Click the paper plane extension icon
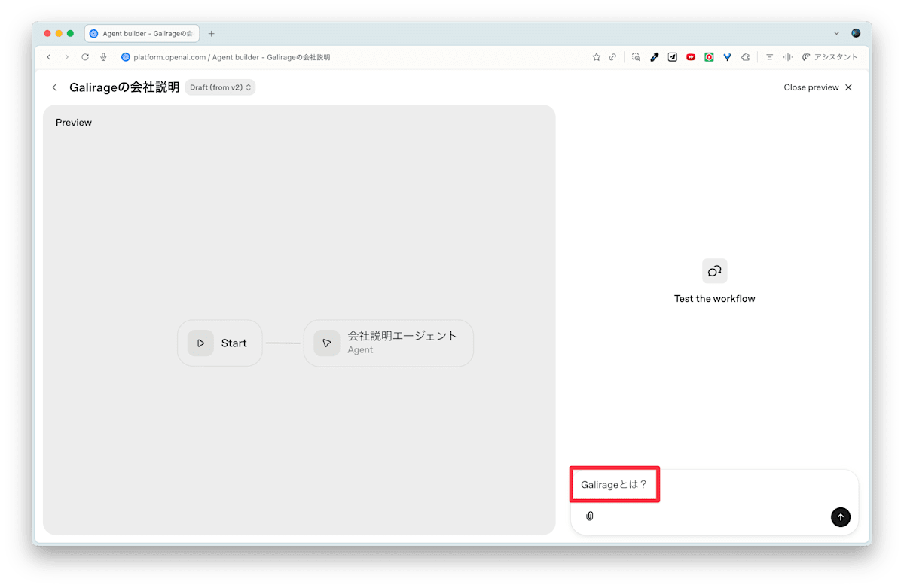The image size is (904, 588). pos(673,57)
